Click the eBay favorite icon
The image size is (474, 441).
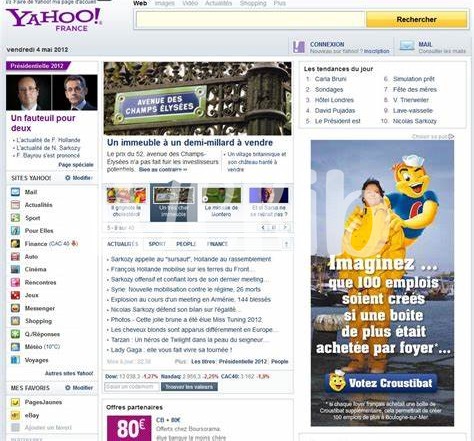(15, 415)
